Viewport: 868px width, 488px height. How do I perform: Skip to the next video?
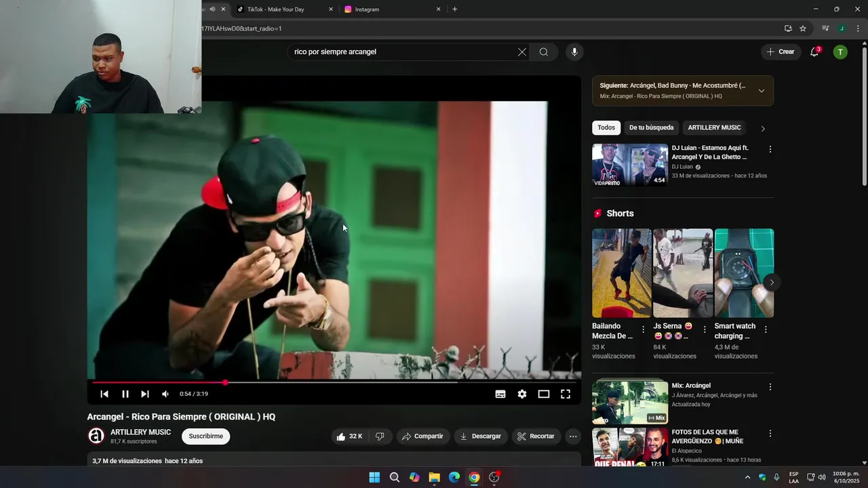click(x=145, y=394)
